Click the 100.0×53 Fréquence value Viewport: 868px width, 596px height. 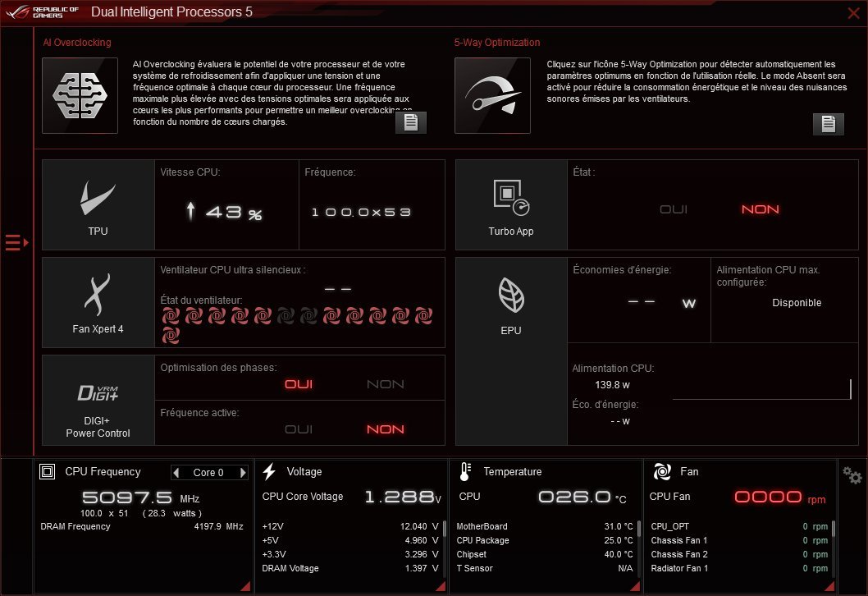pyautogui.click(x=362, y=212)
